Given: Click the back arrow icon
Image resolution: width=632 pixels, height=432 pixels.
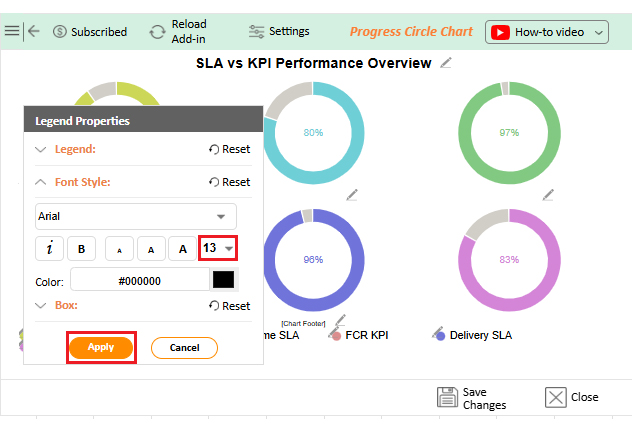Looking at the screenshot, I should [34, 31].
